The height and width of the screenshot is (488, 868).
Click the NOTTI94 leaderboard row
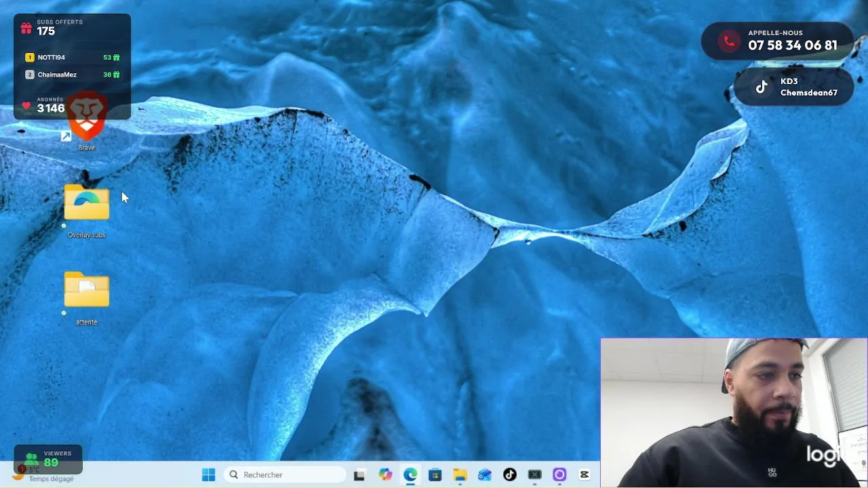(73, 58)
